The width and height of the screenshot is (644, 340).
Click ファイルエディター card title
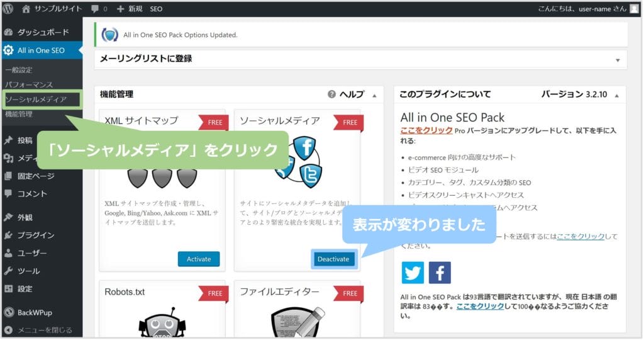[279, 292]
